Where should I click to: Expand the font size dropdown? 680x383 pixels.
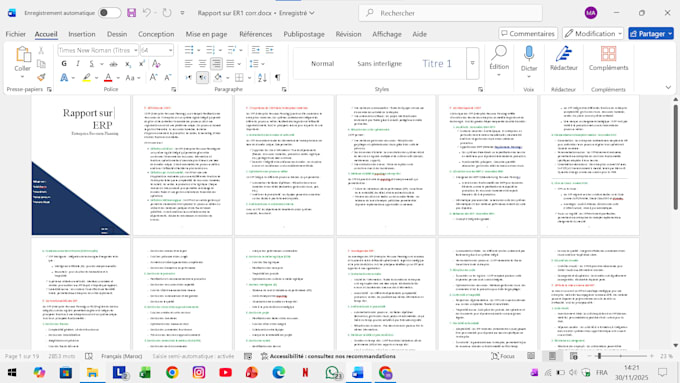[170, 50]
